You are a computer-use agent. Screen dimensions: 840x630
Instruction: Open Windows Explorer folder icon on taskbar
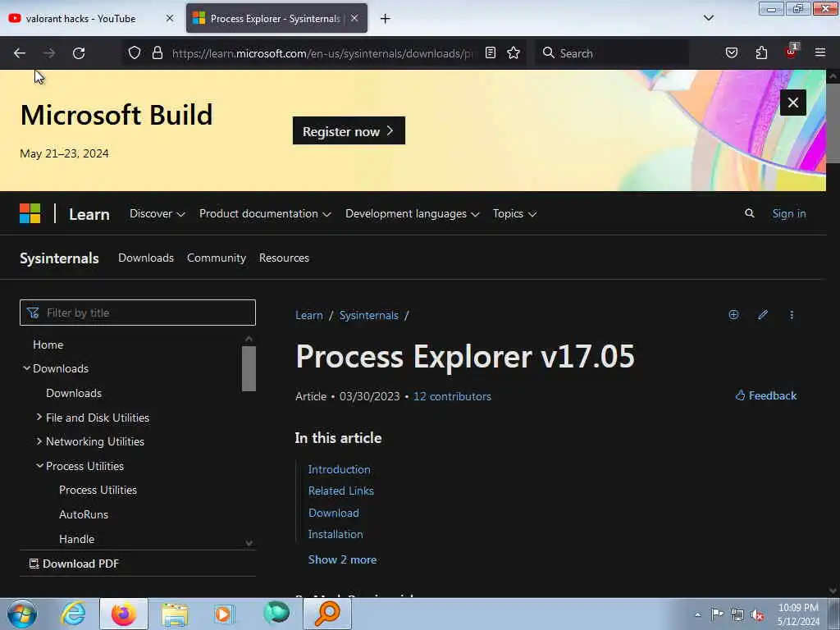coord(175,614)
